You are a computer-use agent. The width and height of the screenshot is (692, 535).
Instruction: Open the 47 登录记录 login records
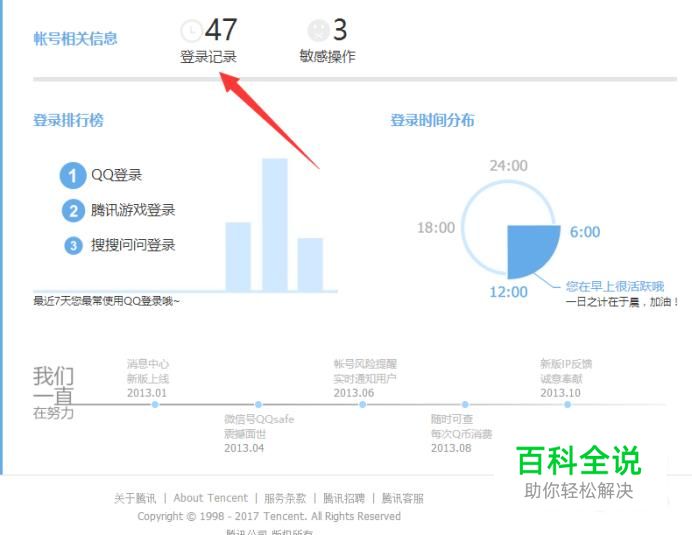[x=209, y=41]
